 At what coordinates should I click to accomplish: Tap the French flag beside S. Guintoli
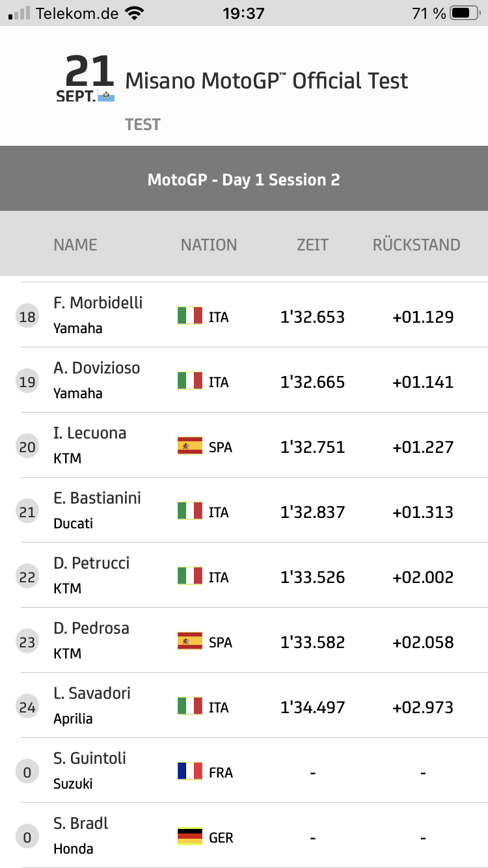click(190, 772)
